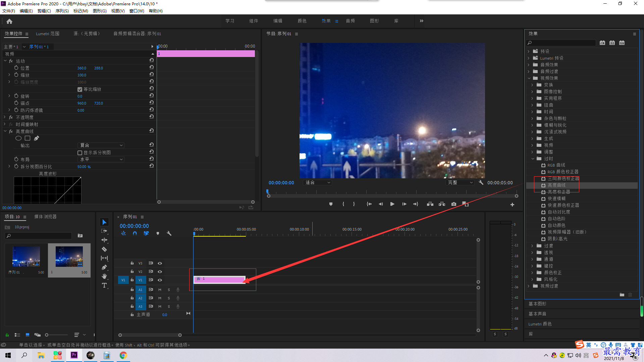Screen dimensions: 644x362
Task: Select the Pen tool in timeline toolbox
Action: 104,267
